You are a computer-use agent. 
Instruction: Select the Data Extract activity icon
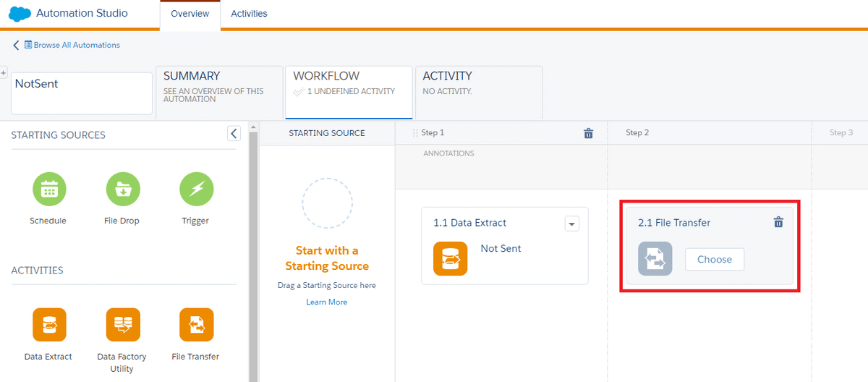pos(49,325)
